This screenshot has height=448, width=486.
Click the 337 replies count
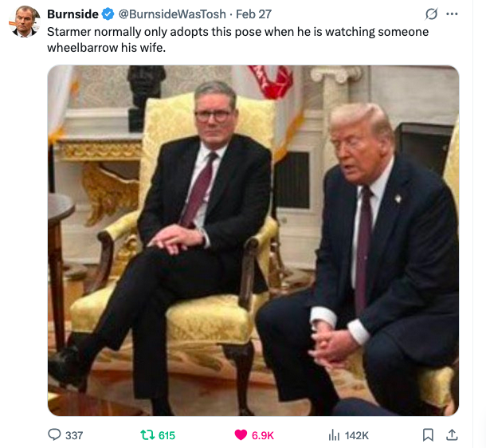coord(74,435)
